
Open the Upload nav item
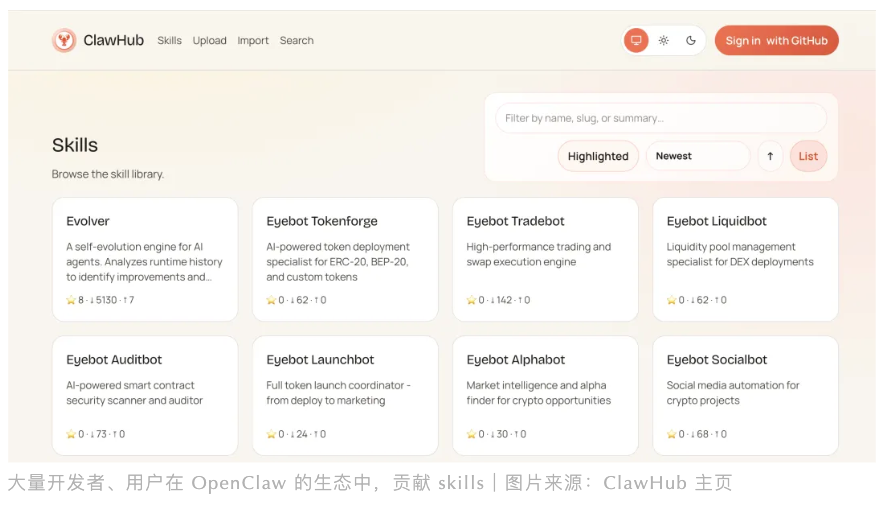[209, 41]
